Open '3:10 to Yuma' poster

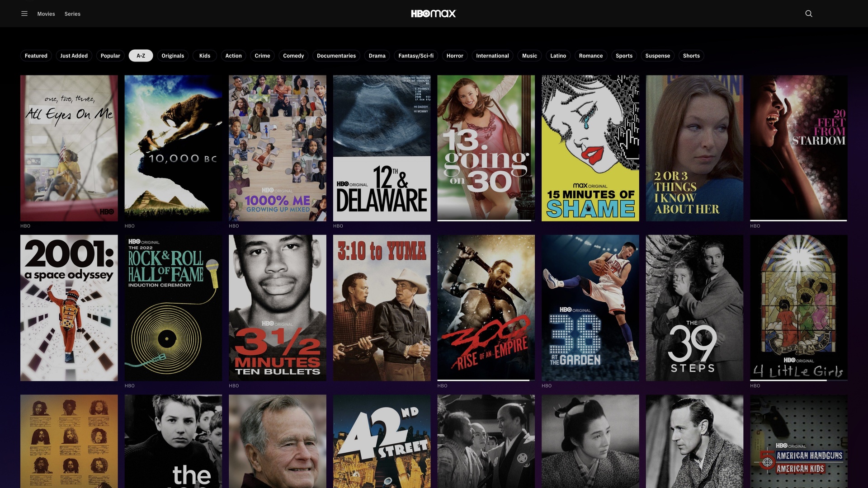(382, 308)
